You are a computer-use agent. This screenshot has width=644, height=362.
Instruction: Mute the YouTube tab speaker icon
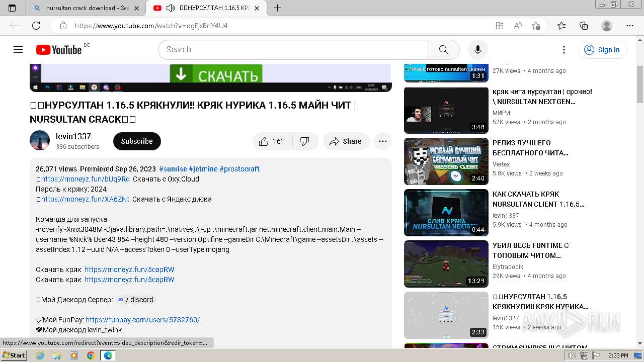pyautogui.click(x=171, y=8)
